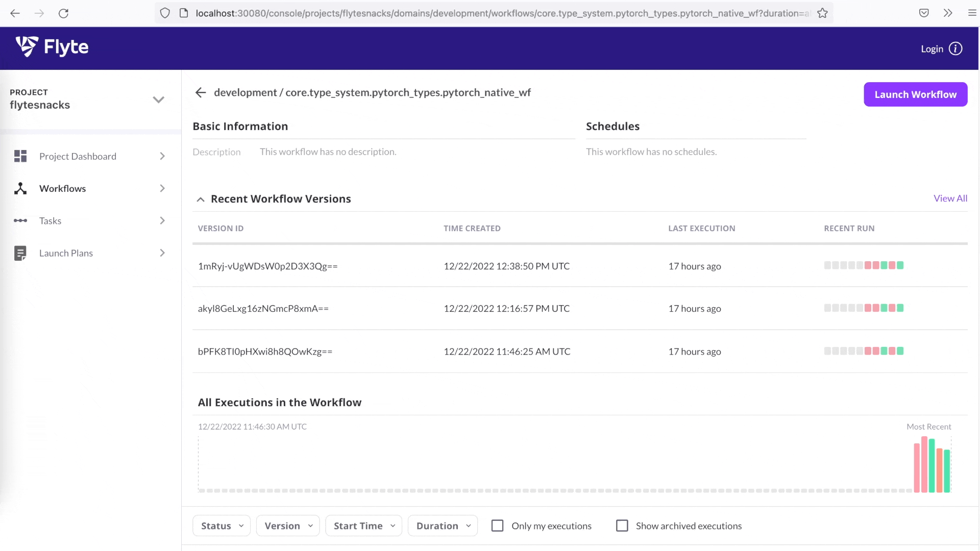Click the page reload icon in browser toolbar
980x551 pixels.
63,13
